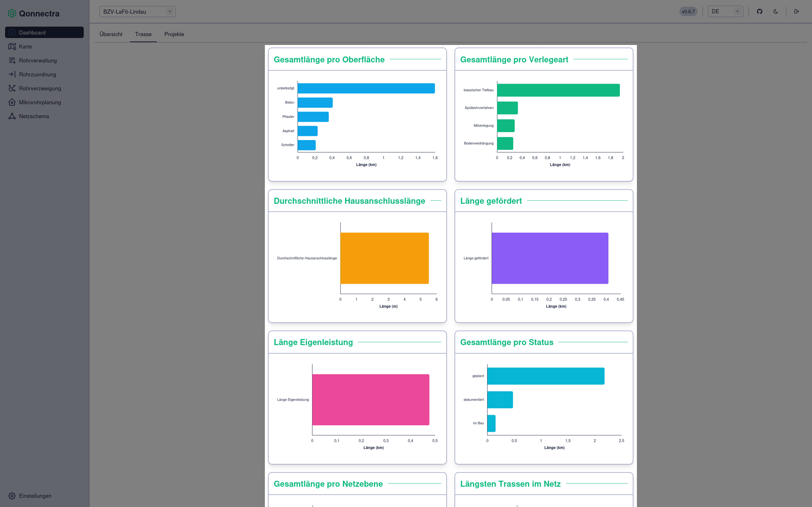Click the pink Länge Eigenleistung bar
The image size is (812, 507).
click(371, 399)
